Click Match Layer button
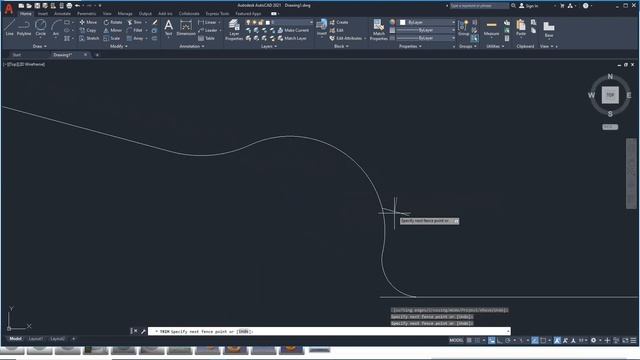The width and height of the screenshot is (640, 360). [292, 38]
